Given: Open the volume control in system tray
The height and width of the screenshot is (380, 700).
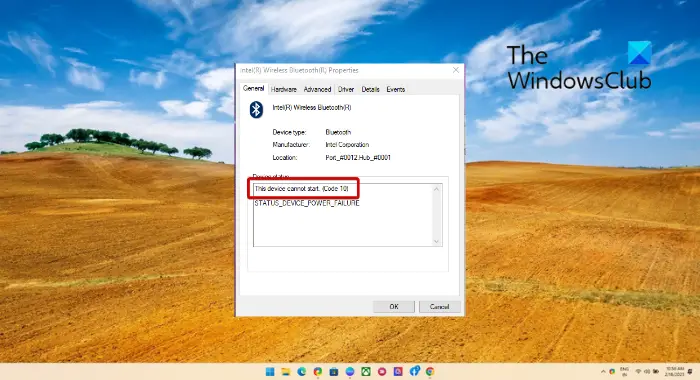Looking at the screenshot, I should click(647, 372).
